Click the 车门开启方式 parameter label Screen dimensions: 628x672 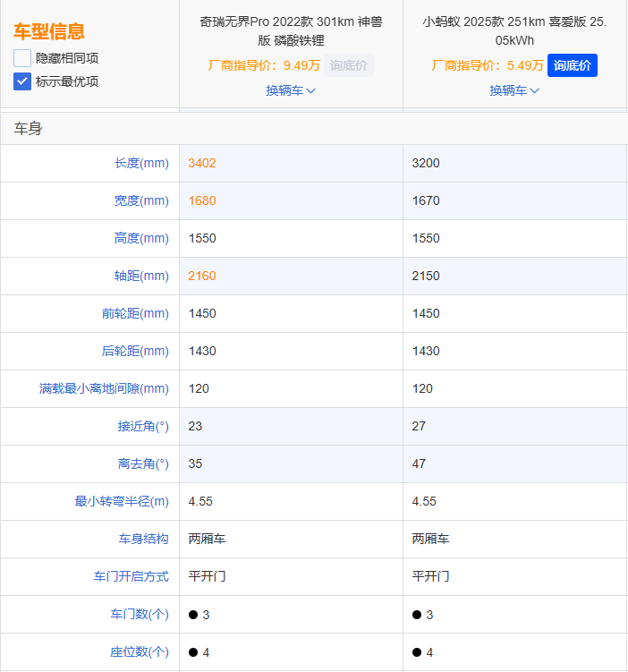(132, 576)
